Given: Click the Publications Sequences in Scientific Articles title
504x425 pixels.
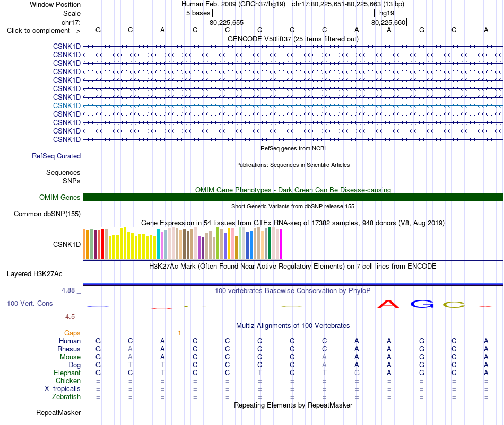Looking at the screenshot, I should point(293,165).
